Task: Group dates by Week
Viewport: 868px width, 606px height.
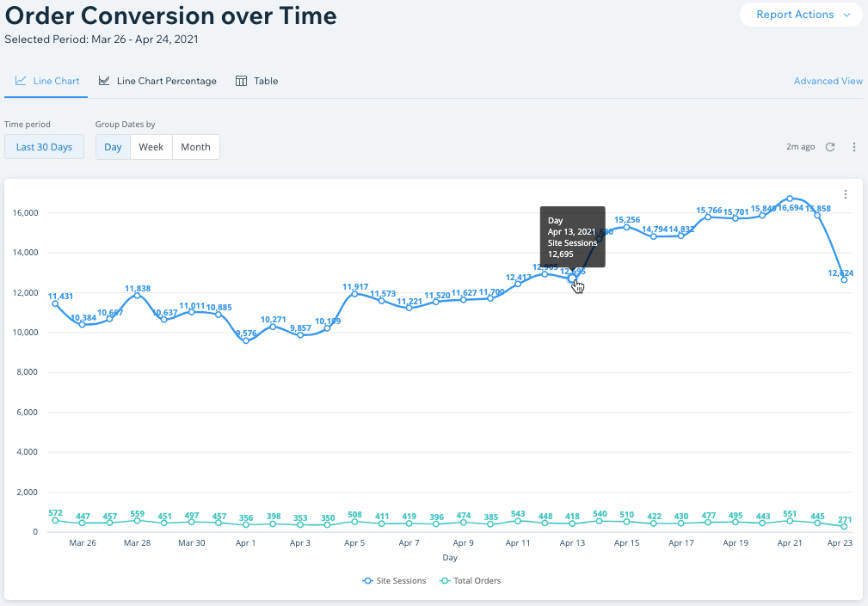Action: (x=151, y=147)
